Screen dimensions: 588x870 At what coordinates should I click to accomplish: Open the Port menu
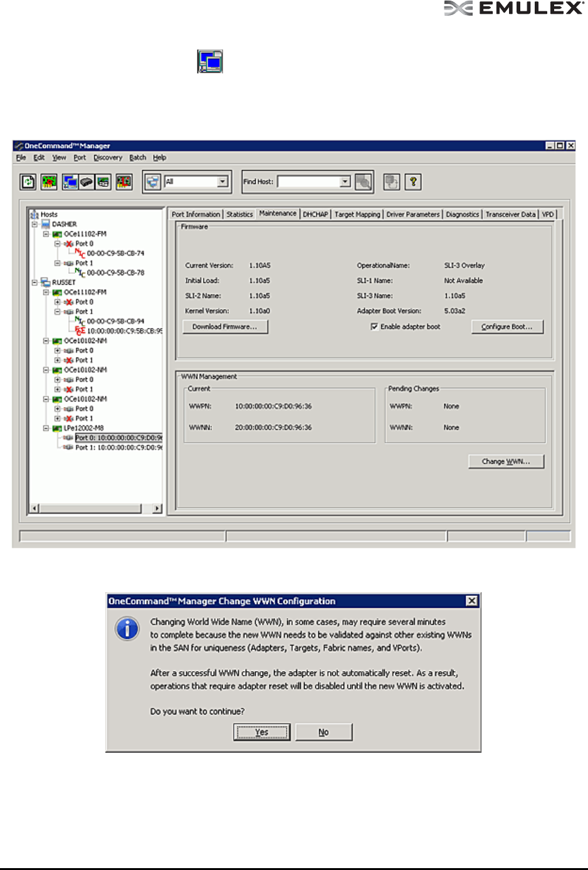pyautogui.click(x=80, y=158)
